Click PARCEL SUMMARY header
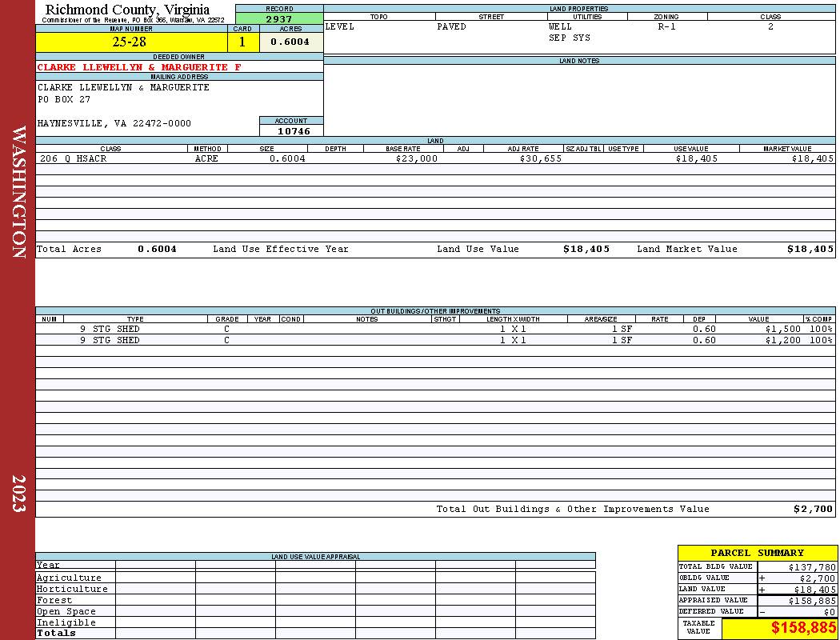Screen dimensions: 840x640 click(x=757, y=553)
